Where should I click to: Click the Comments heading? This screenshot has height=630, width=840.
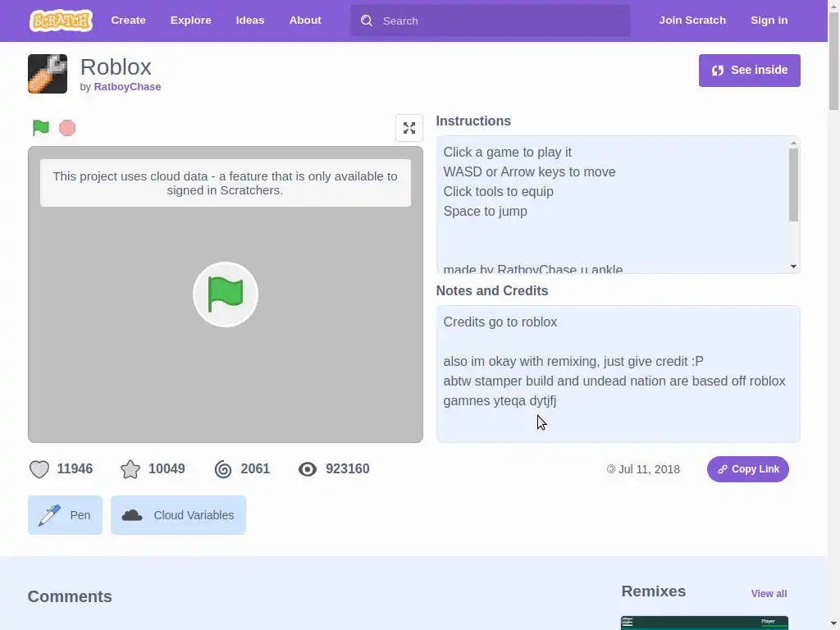click(70, 596)
